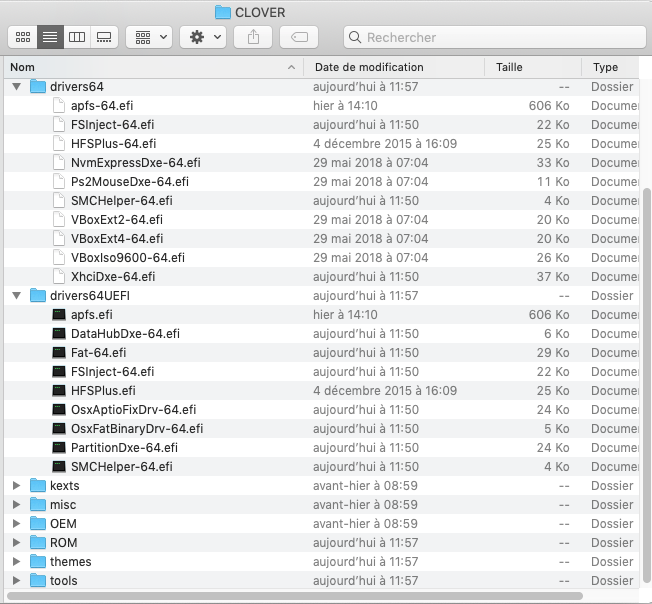
Task: Sort by Date de modification column
Action: tap(394, 67)
